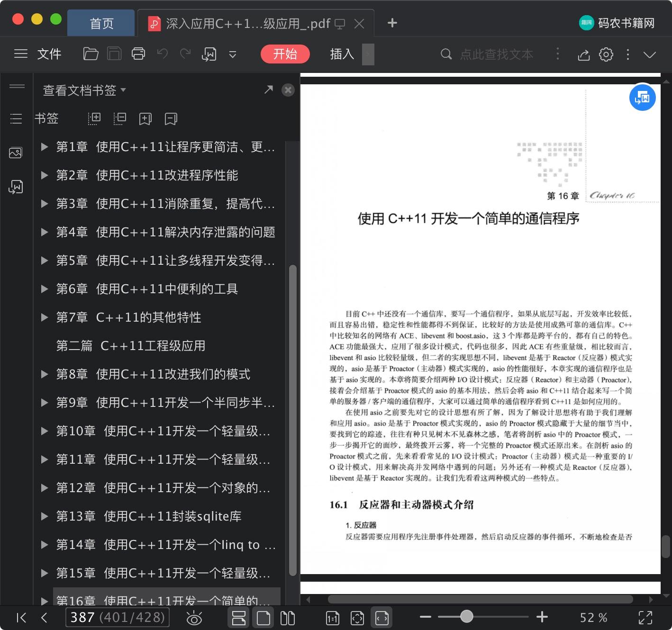Set actual size 1:1 zoom

click(x=333, y=618)
